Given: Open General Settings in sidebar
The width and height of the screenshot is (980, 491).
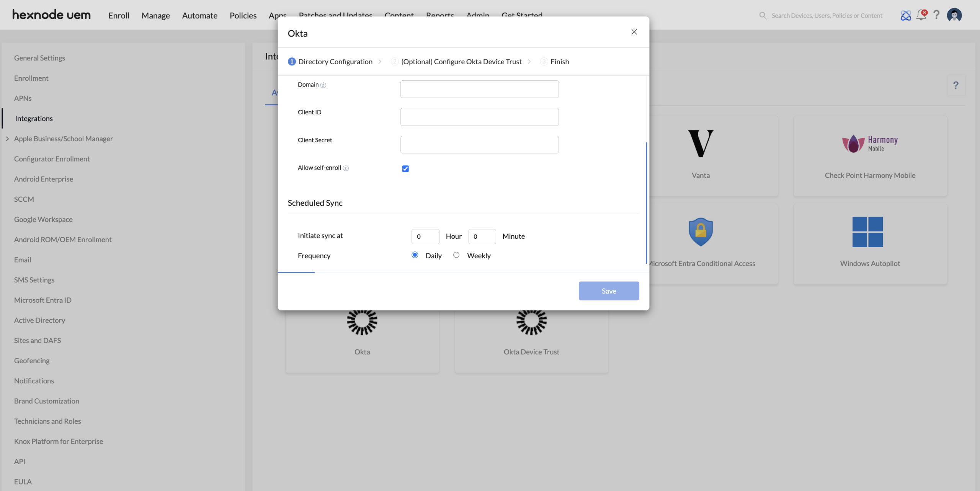Looking at the screenshot, I should pos(39,58).
